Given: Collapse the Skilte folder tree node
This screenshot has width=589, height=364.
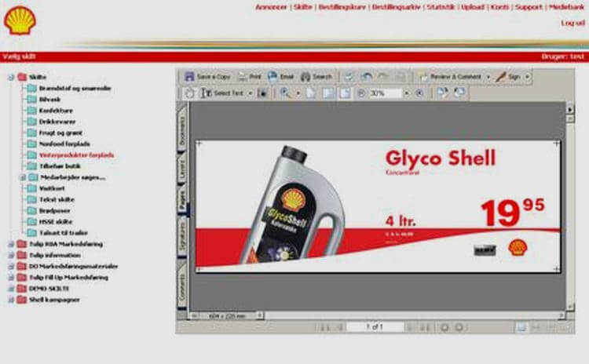Looking at the screenshot, I should pyautogui.click(x=11, y=78).
